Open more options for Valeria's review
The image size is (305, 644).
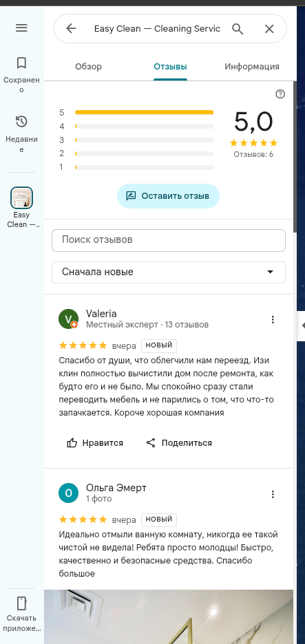[x=273, y=319]
